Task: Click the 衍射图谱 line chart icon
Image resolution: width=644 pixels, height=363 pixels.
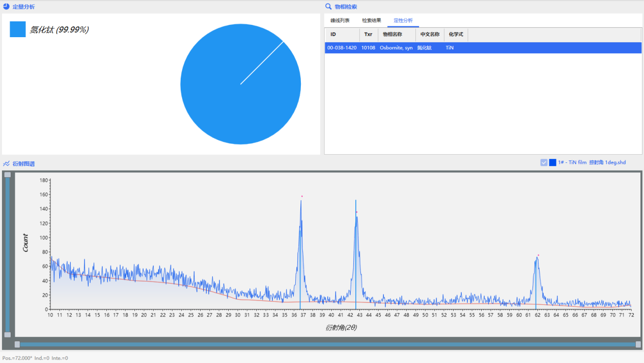Action: click(6, 164)
